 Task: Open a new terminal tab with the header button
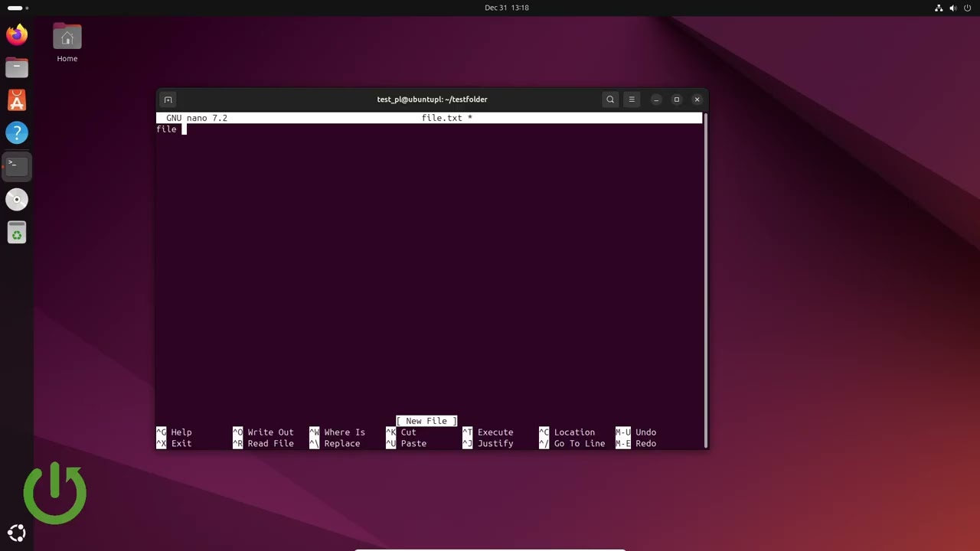tap(168, 99)
